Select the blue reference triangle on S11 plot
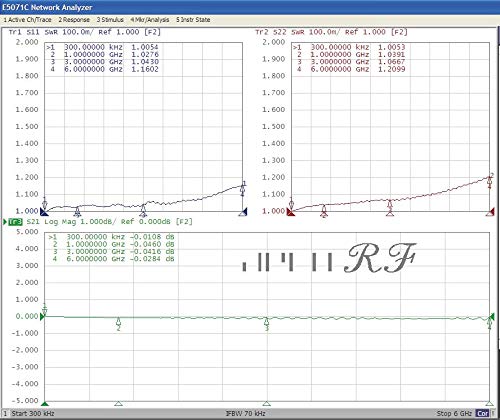 click(44, 211)
